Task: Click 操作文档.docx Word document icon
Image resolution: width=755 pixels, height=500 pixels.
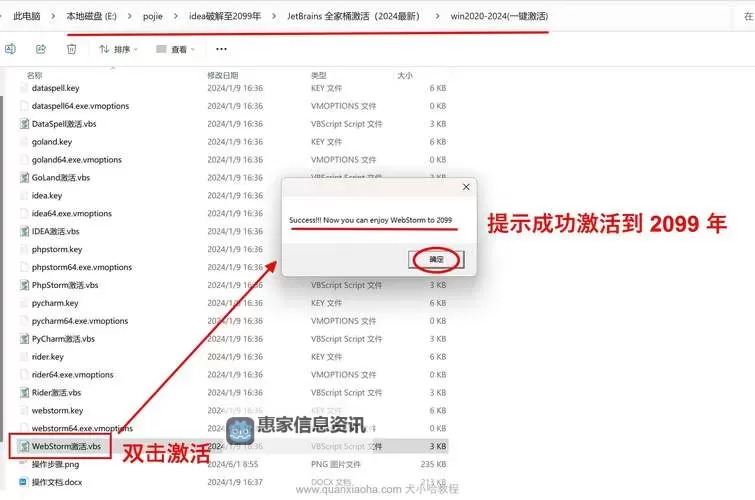Action: point(24,482)
